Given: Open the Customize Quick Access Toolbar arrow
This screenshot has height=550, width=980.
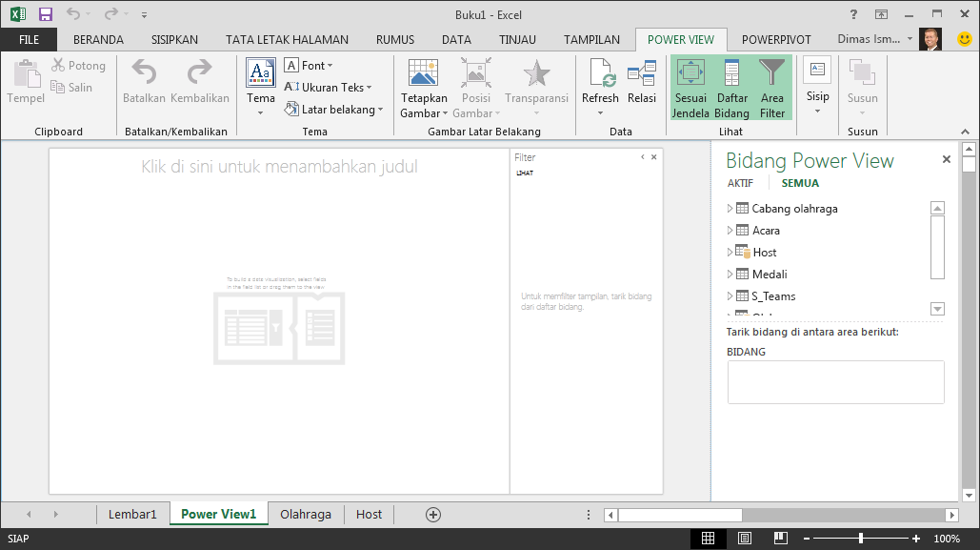Looking at the screenshot, I should pos(144,14).
